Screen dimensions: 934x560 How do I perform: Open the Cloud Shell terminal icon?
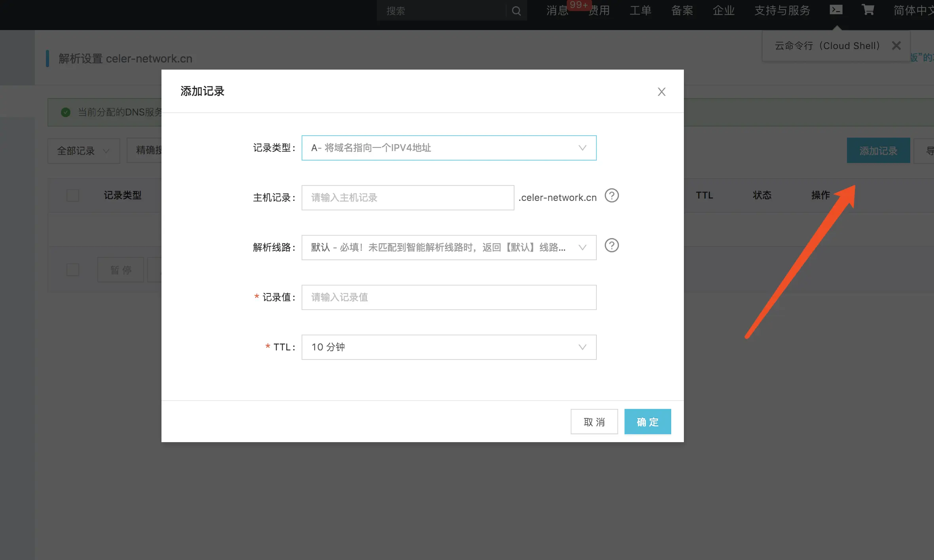(x=836, y=10)
